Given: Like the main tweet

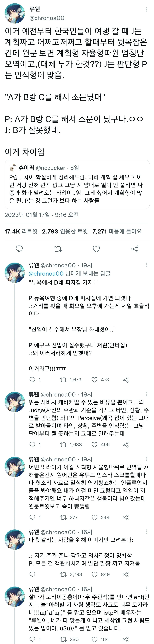Looking at the screenshot, I should 96,249.
